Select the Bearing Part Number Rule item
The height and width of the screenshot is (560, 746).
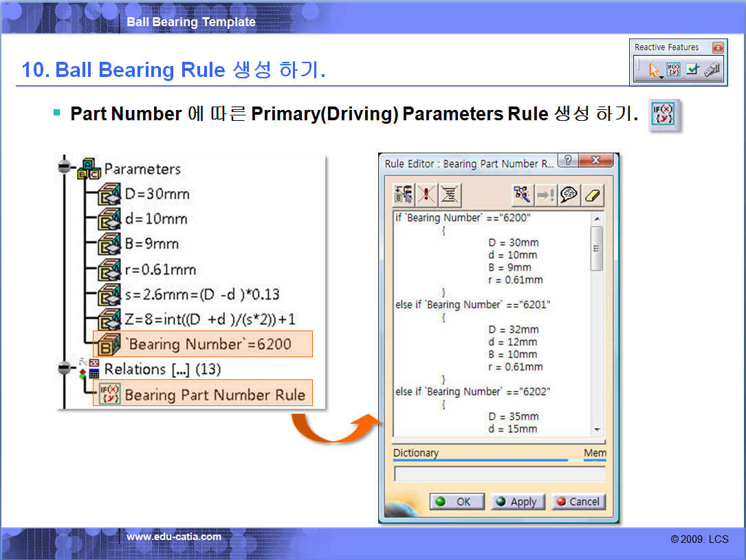click(x=214, y=395)
